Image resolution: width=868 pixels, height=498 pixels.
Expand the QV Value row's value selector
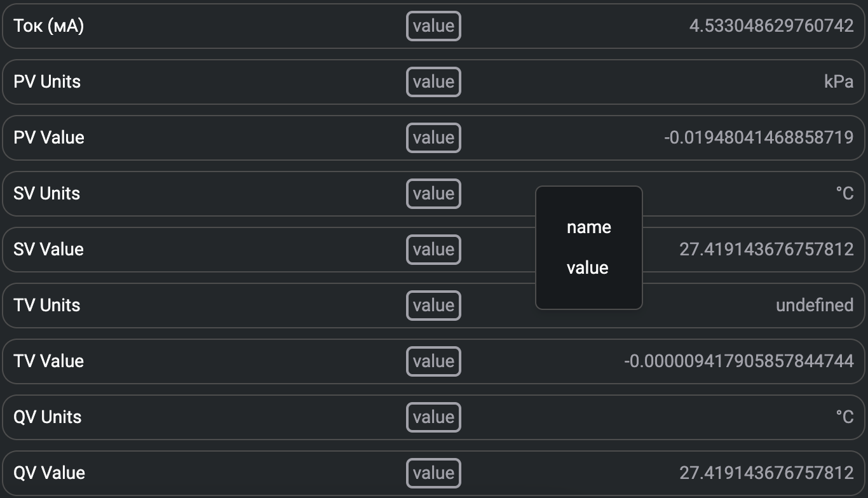[x=433, y=473]
